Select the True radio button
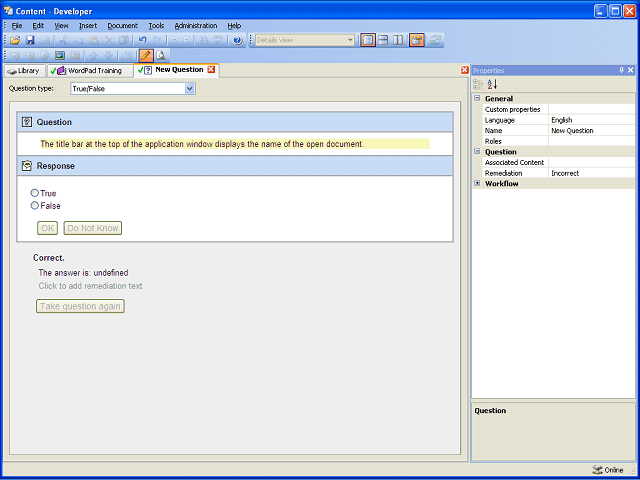 pyautogui.click(x=35, y=193)
